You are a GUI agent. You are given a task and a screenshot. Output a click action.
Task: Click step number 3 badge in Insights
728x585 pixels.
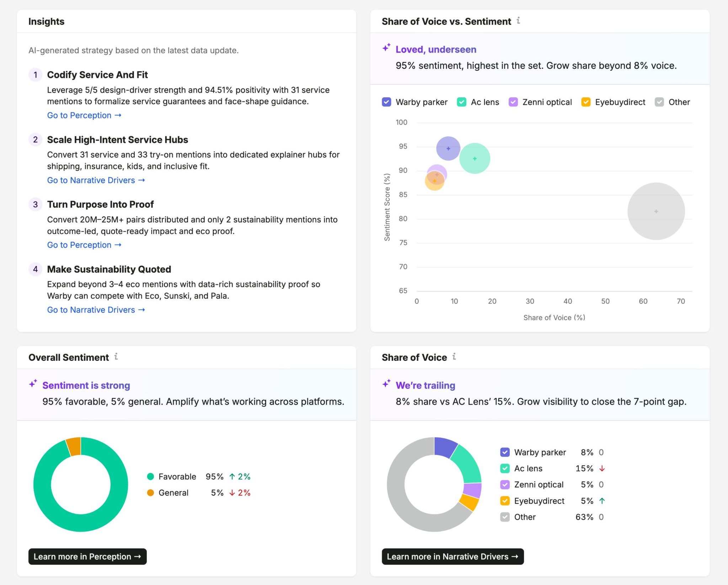(x=35, y=204)
